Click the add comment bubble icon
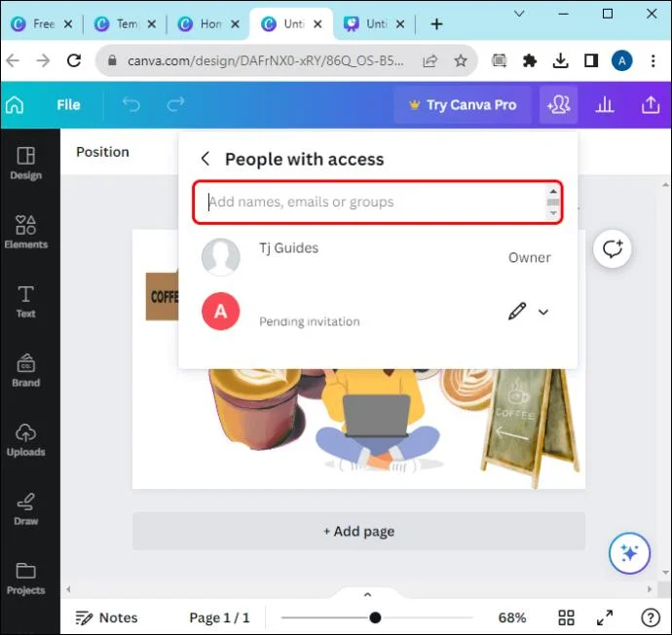672x635 pixels. click(612, 249)
